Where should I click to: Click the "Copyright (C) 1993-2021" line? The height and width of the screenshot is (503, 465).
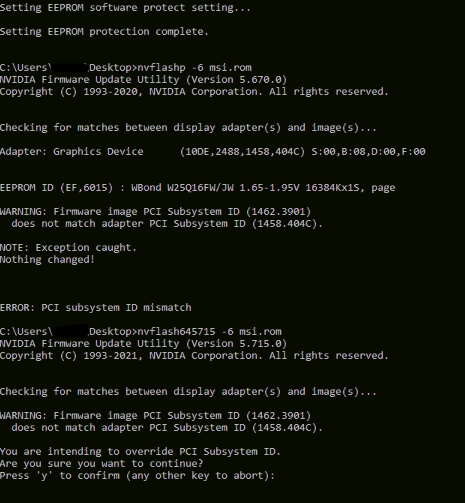tap(194, 356)
